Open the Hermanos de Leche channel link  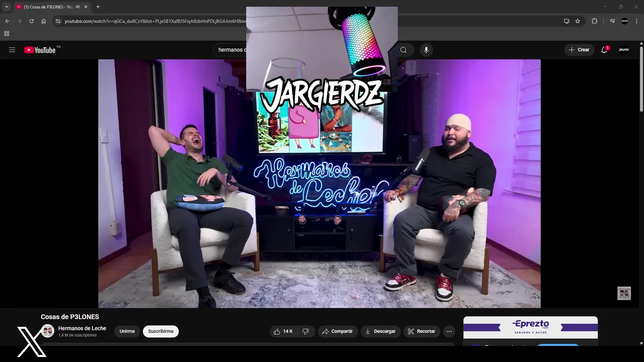tap(82, 328)
